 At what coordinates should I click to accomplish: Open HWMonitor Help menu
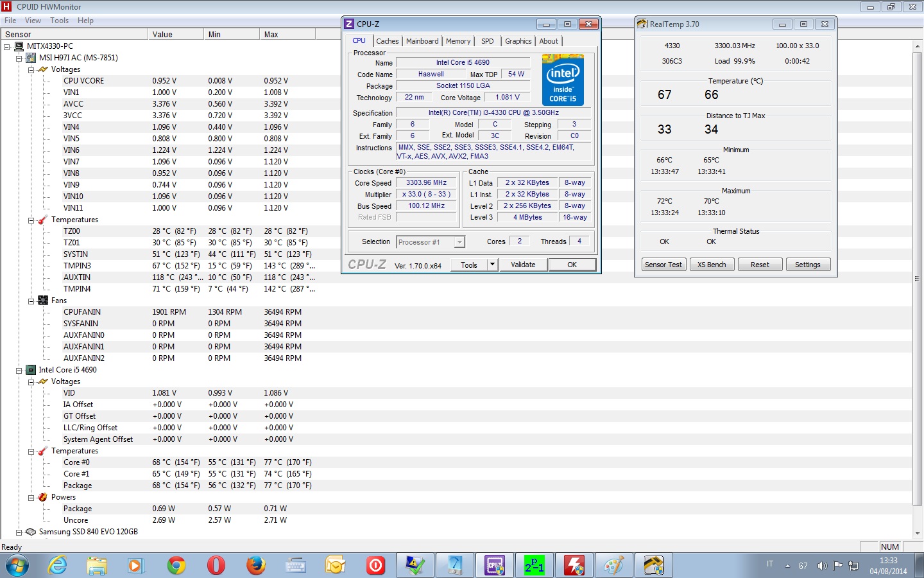coord(85,21)
